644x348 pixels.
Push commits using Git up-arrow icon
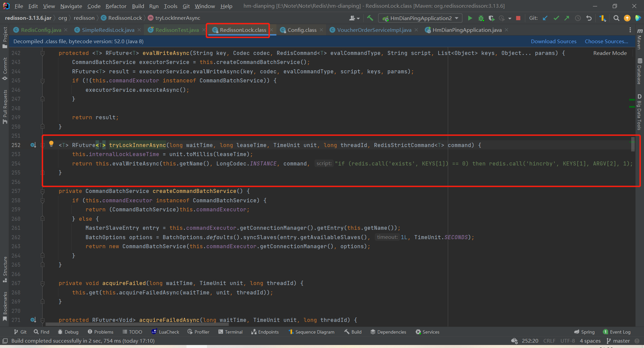coord(567,18)
